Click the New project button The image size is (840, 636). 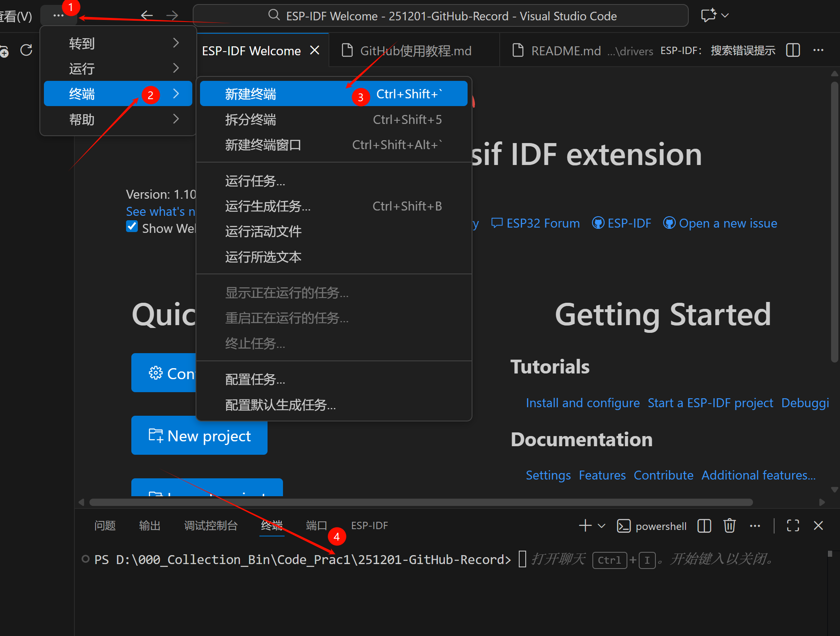click(x=199, y=436)
